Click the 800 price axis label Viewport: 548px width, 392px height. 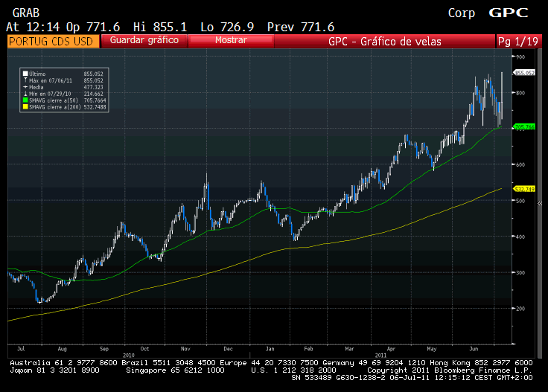pos(520,93)
